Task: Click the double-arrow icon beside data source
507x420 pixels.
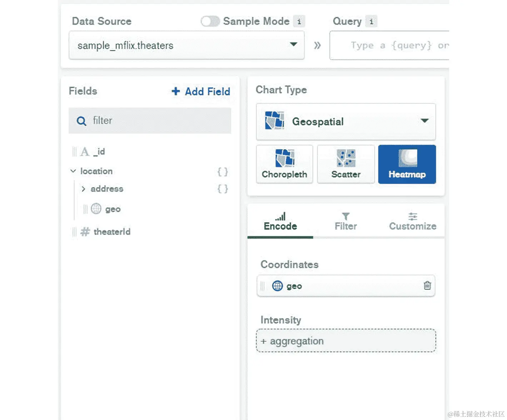Action: [317, 45]
